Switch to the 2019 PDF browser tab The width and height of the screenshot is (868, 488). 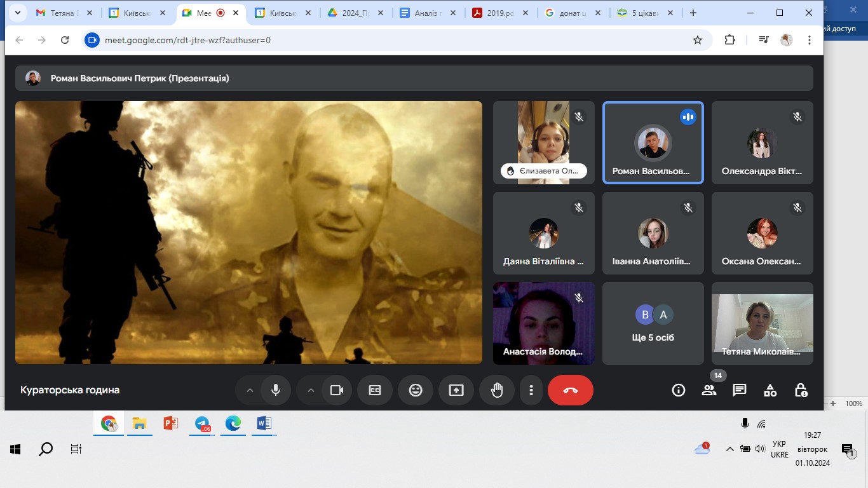[x=499, y=13]
